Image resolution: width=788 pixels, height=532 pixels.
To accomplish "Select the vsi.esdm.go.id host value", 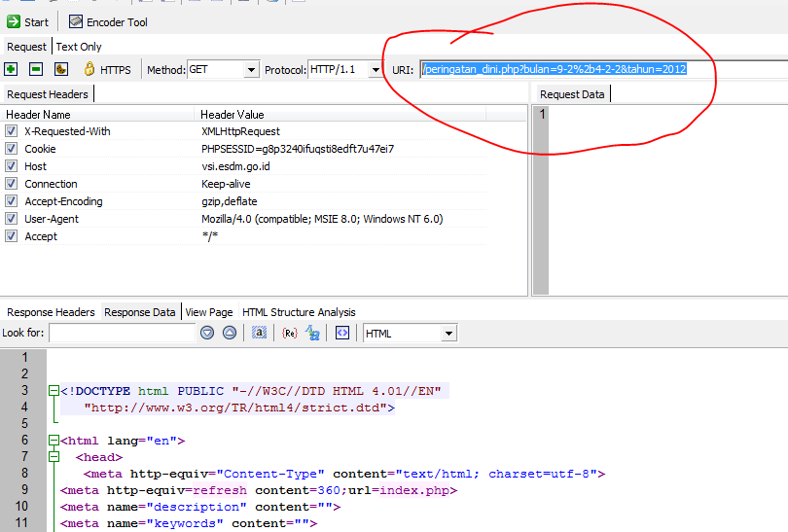I will 235,166.
